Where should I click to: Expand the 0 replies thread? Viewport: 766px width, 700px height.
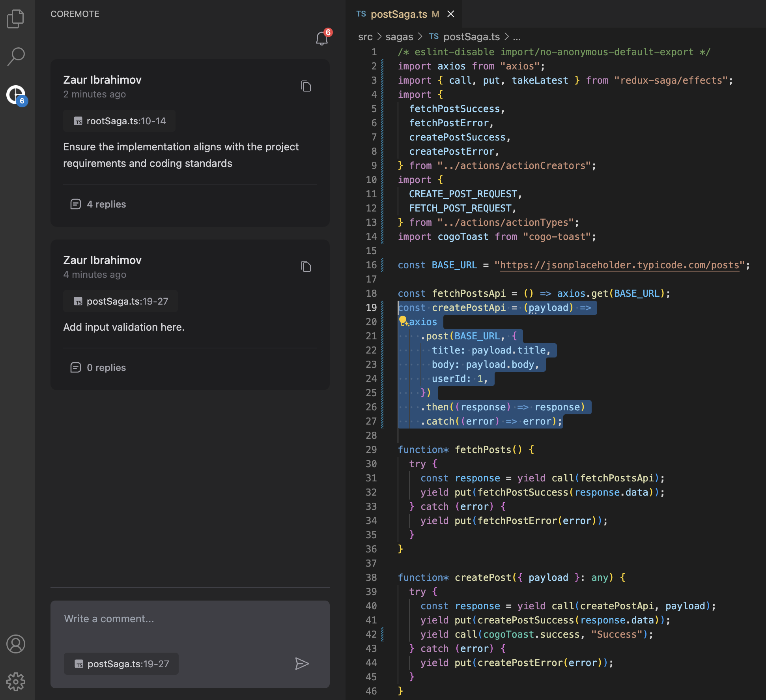coord(98,367)
